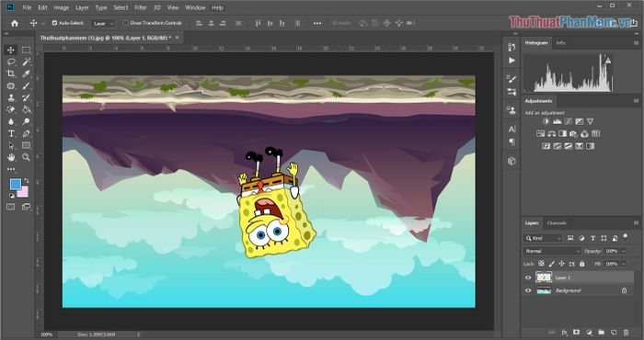
Task: Add a Levels adjustment
Action: [x=557, y=121]
